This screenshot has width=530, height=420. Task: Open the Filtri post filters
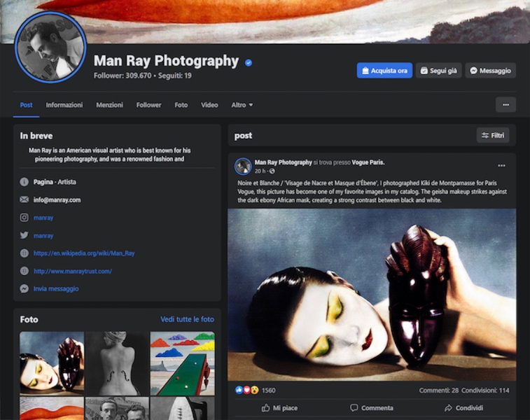(x=493, y=135)
